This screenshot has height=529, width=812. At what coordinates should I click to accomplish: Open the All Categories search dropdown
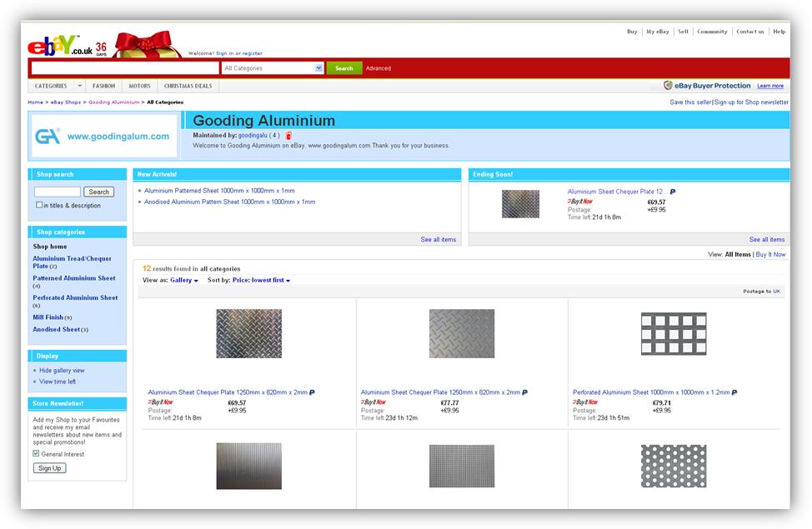[x=273, y=68]
